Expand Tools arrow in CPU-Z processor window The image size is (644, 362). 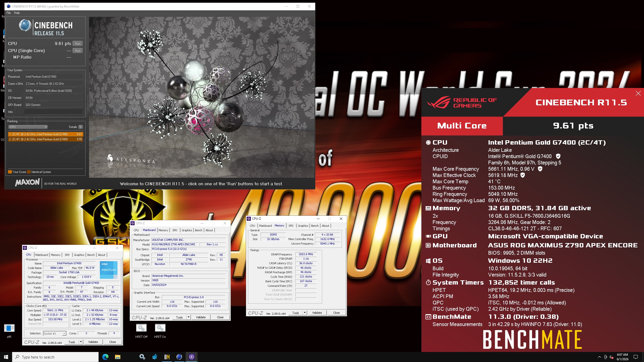(x=81, y=342)
